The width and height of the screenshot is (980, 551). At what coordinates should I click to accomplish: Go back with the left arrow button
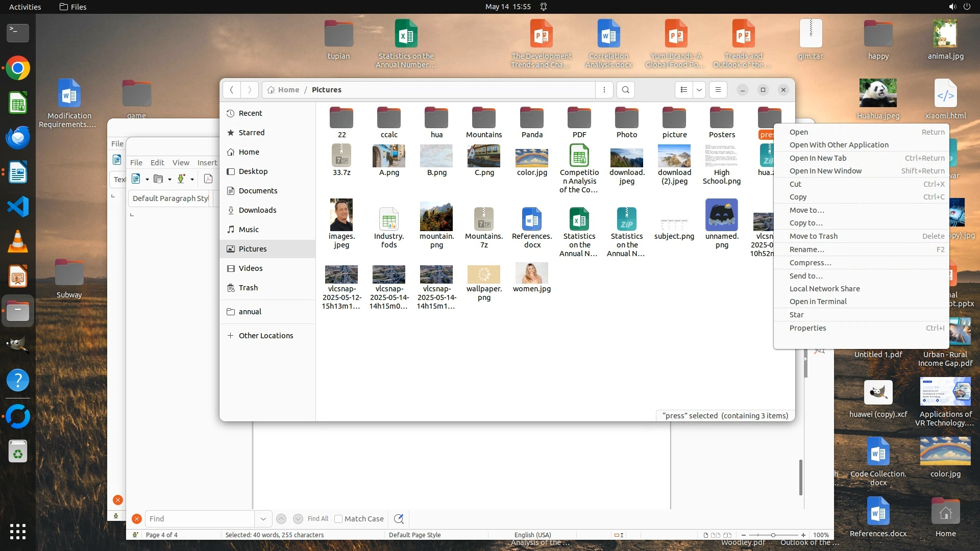231,90
